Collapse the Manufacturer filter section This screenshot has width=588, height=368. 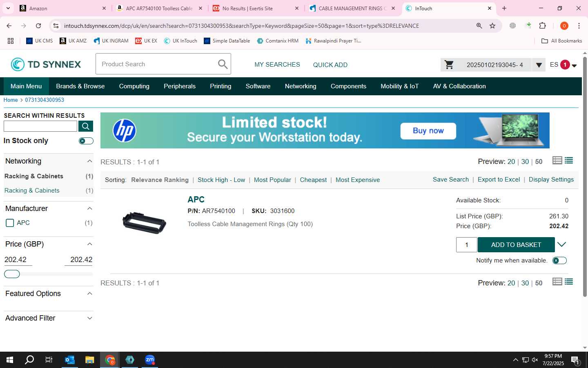click(90, 209)
